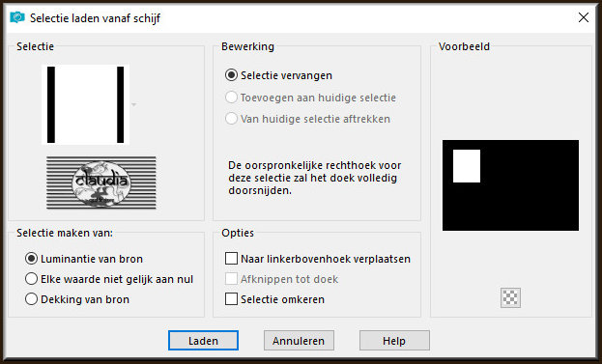This screenshot has width=602, height=364.
Task: Open Help for this dialog
Action: point(394,341)
